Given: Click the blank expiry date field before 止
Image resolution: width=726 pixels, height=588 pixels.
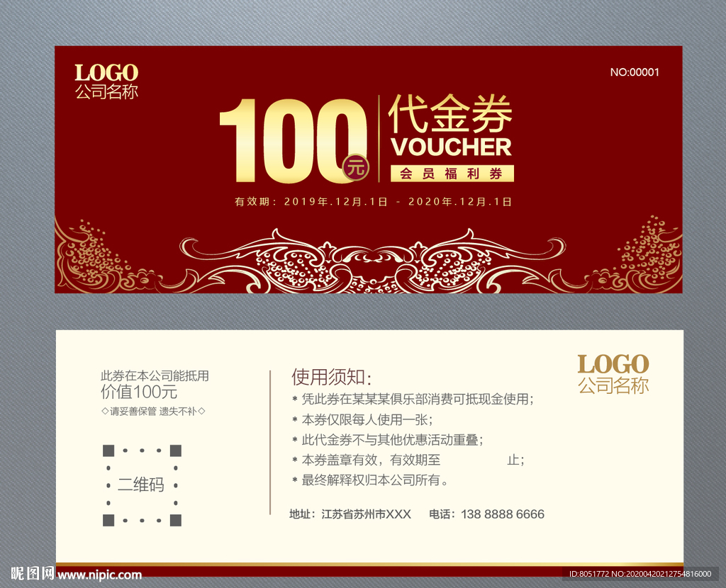Looking at the screenshot, I should tap(473, 460).
